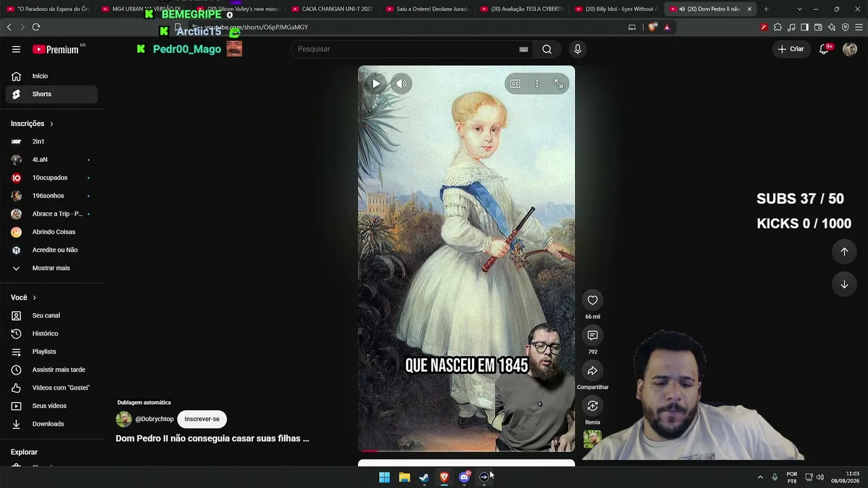Click the Criar create button
This screenshot has width=868, height=488.
(x=791, y=49)
